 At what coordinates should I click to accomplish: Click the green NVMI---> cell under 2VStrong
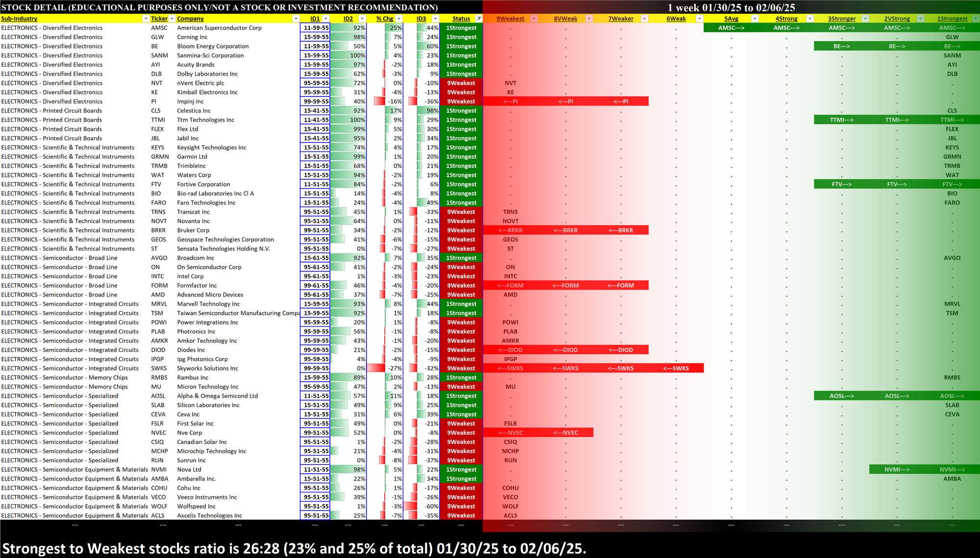897,469
